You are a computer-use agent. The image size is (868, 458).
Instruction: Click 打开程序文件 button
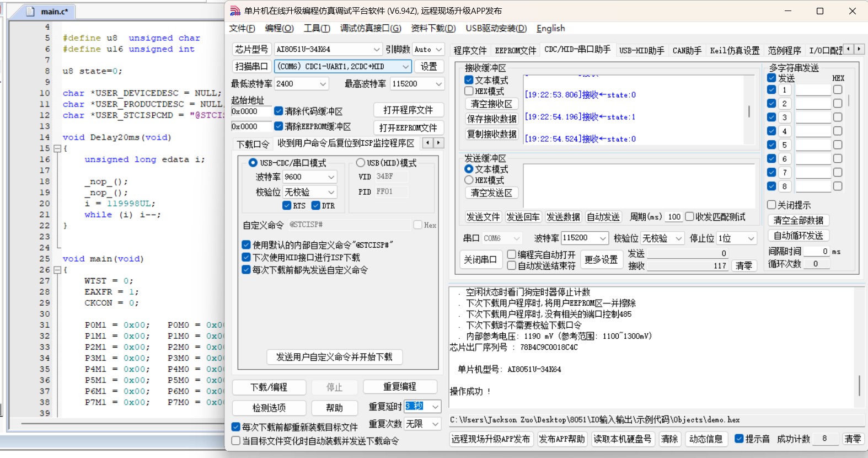coord(409,110)
